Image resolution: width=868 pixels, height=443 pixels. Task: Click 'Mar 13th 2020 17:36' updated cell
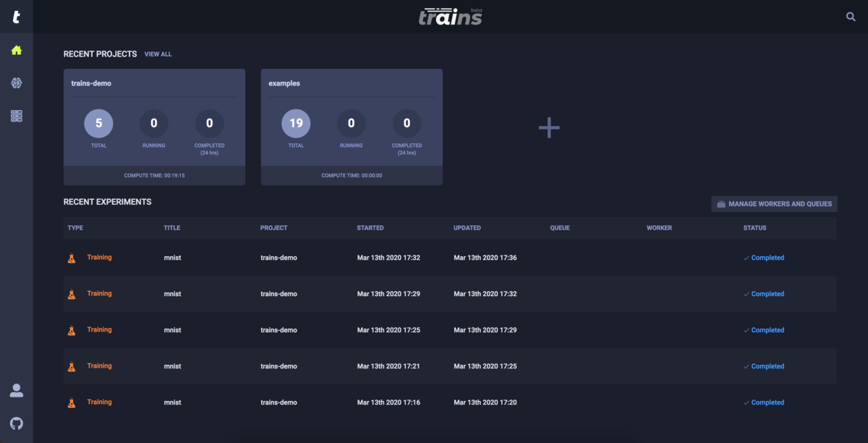click(485, 258)
